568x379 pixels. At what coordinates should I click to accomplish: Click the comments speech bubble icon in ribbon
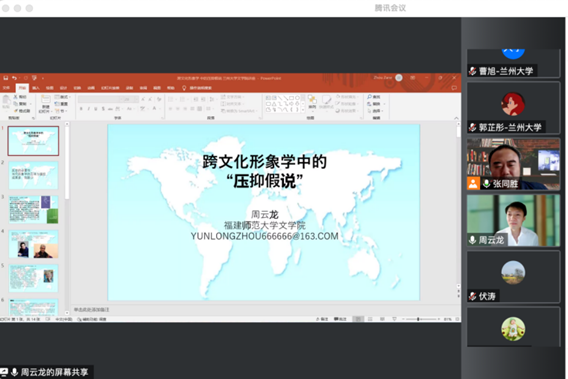pyautogui.click(x=454, y=88)
